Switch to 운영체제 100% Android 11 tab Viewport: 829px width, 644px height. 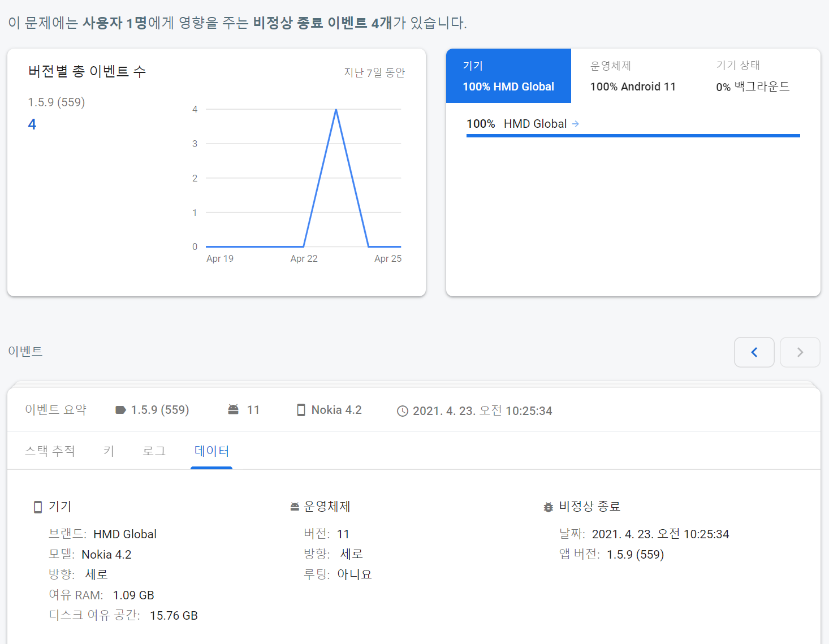(633, 76)
